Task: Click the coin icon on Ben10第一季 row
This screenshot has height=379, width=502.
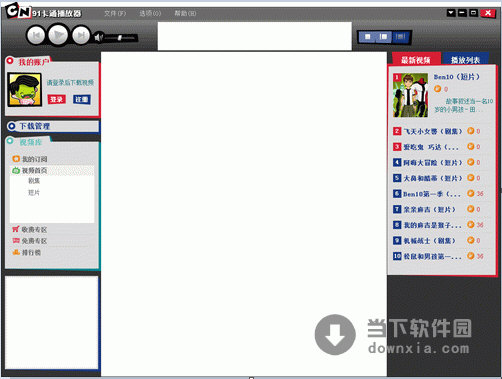Action: (470, 193)
